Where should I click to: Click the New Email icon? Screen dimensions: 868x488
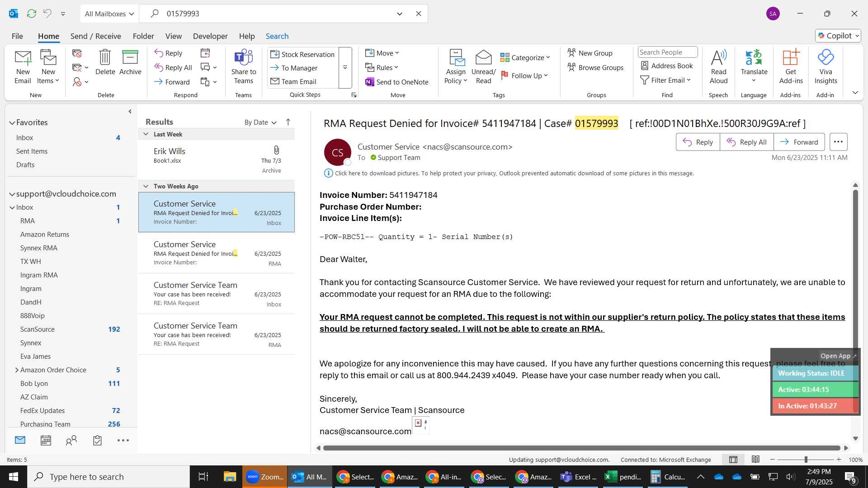(23, 67)
